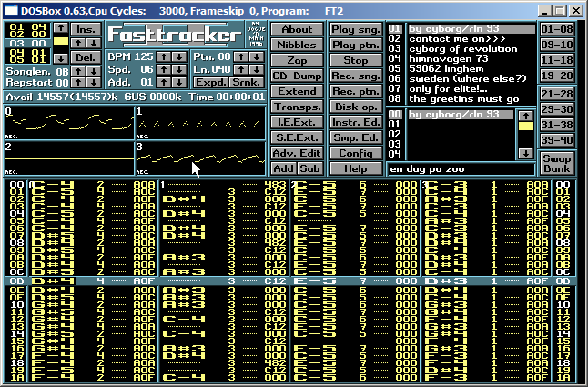The width and height of the screenshot is (588, 387).
Task: Open CD-Dump
Action: 297,76
